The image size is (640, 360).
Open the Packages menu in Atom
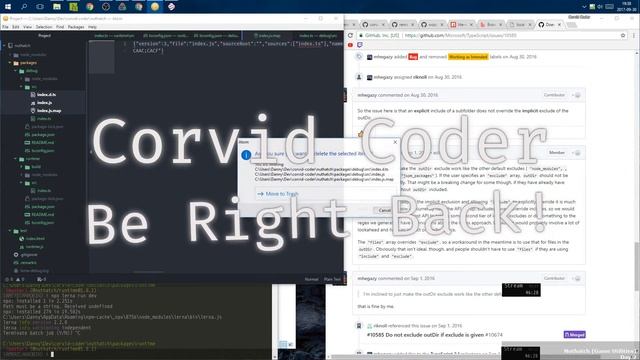click(76, 27)
